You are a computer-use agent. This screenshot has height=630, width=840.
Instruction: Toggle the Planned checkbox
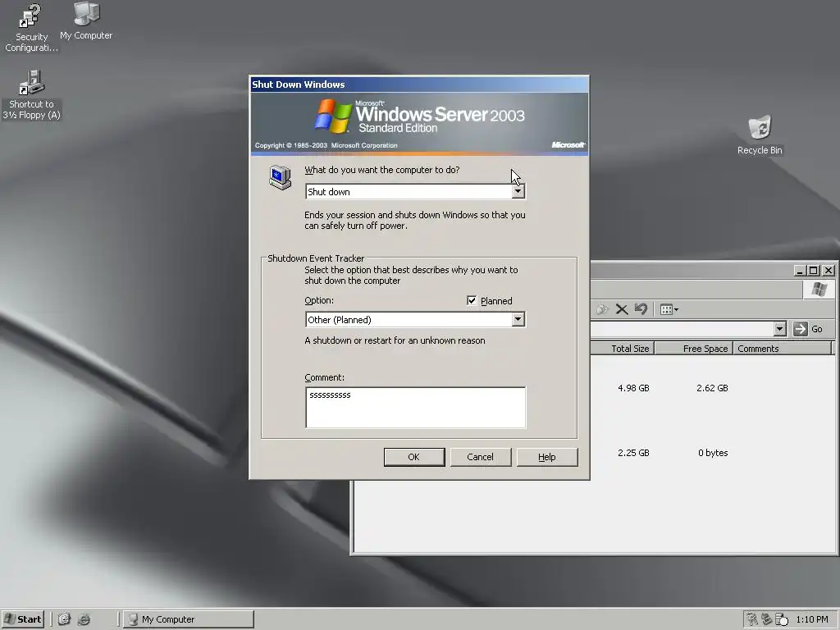[472, 300]
